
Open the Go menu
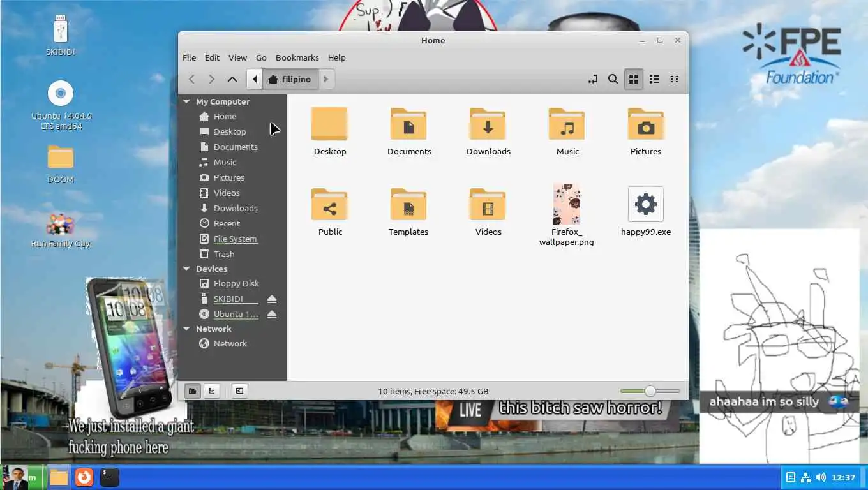[x=261, y=57]
